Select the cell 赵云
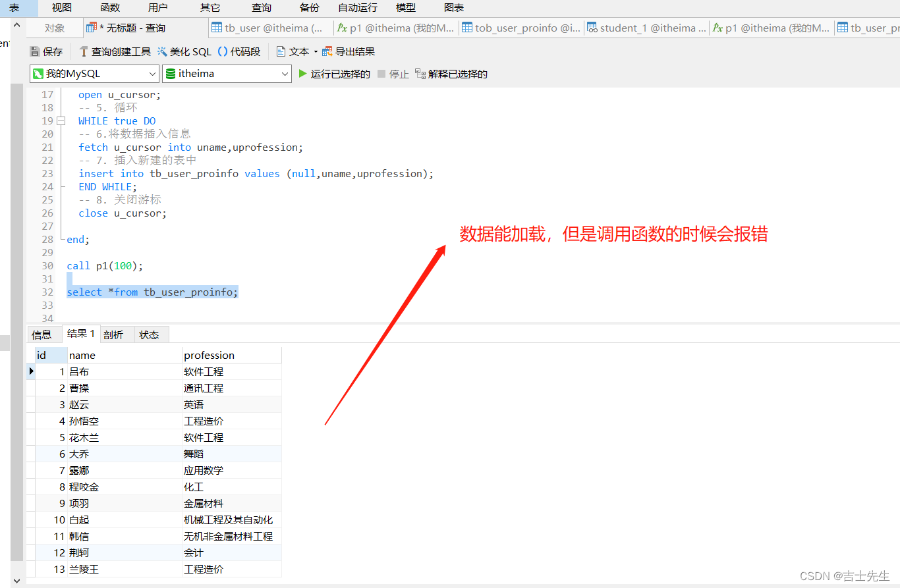The width and height of the screenshot is (900, 588). pyautogui.click(x=125, y=404)
